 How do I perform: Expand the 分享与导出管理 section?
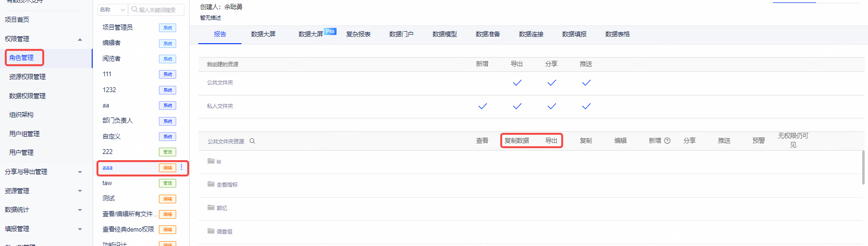tap(80, 172)
